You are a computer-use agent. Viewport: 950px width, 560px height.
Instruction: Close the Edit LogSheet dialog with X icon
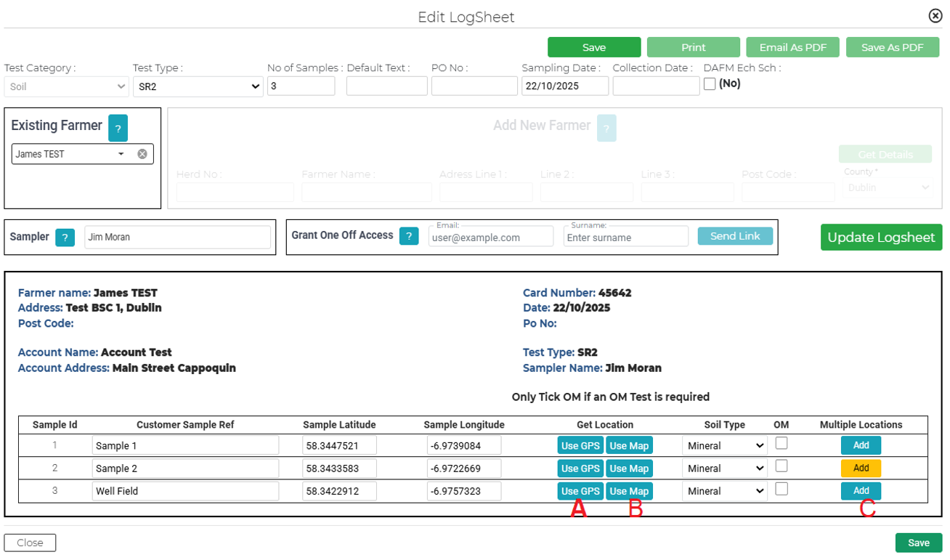[x=935, y=16]
